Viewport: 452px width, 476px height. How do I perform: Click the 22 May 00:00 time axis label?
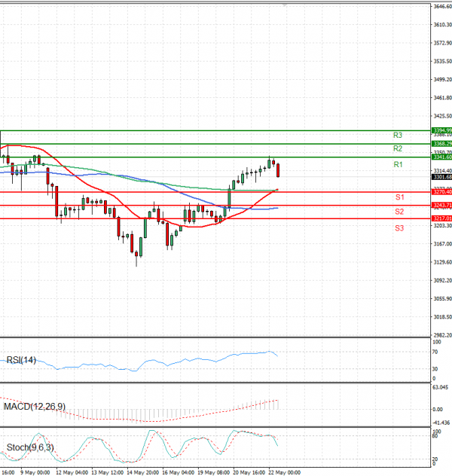pos(285,472)
